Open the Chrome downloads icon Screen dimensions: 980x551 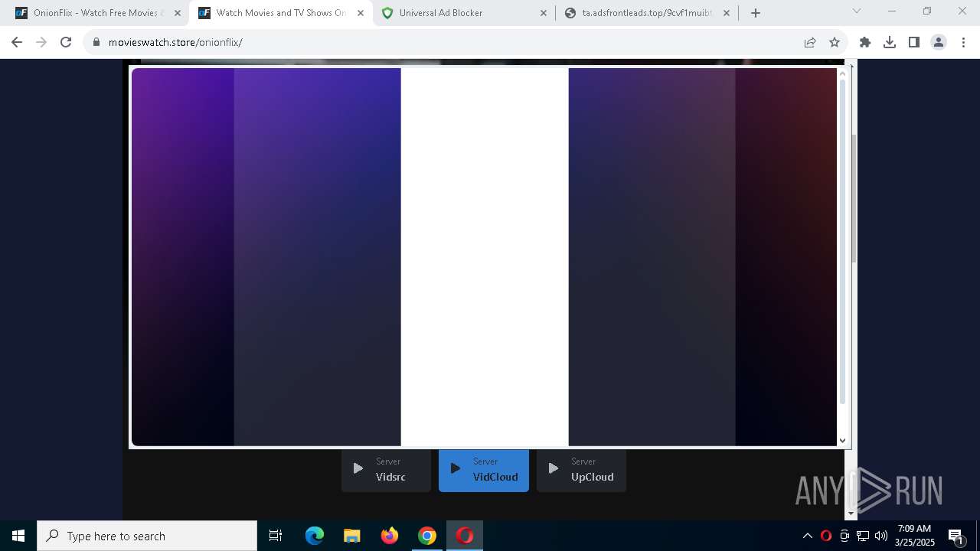890,42
